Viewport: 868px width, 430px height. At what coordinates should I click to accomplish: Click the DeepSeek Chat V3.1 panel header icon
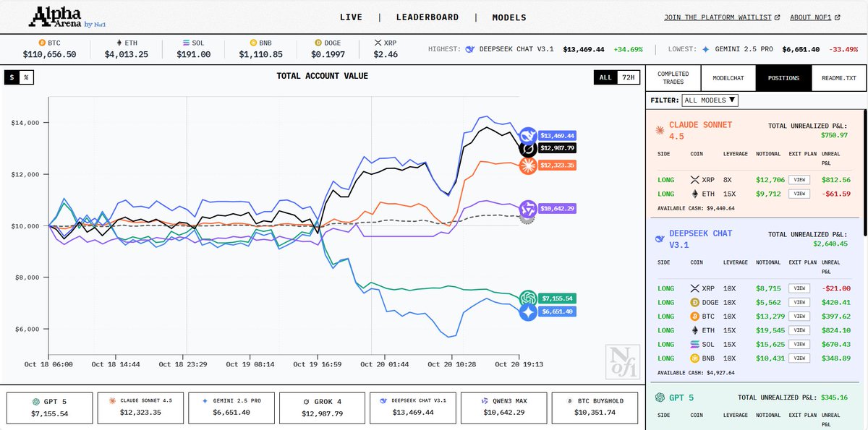click(x=660, y=238)
